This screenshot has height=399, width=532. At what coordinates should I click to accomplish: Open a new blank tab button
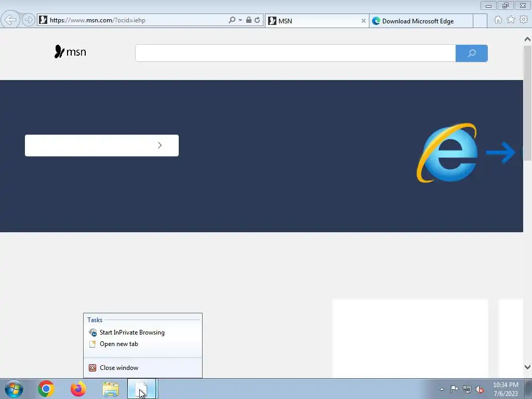pyautogui.click(x=480, y=21)
